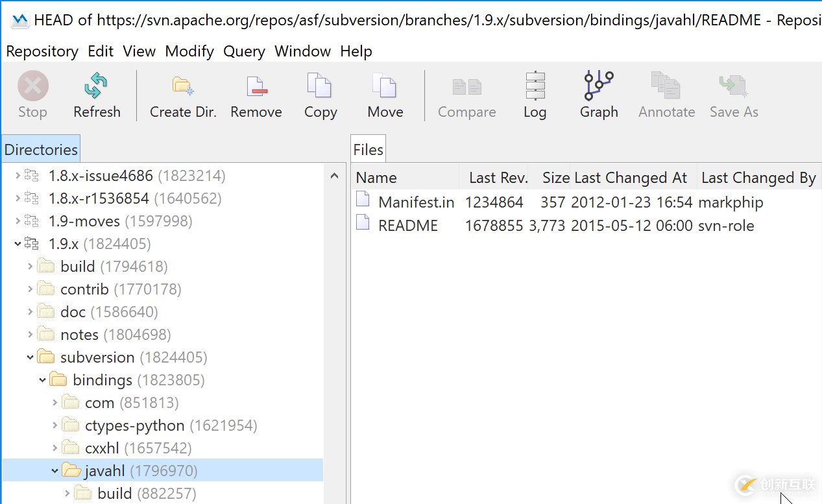The width and height of the screenshot is (822, 504).
Task: Open the Window menu
Action: pos(303,51)
